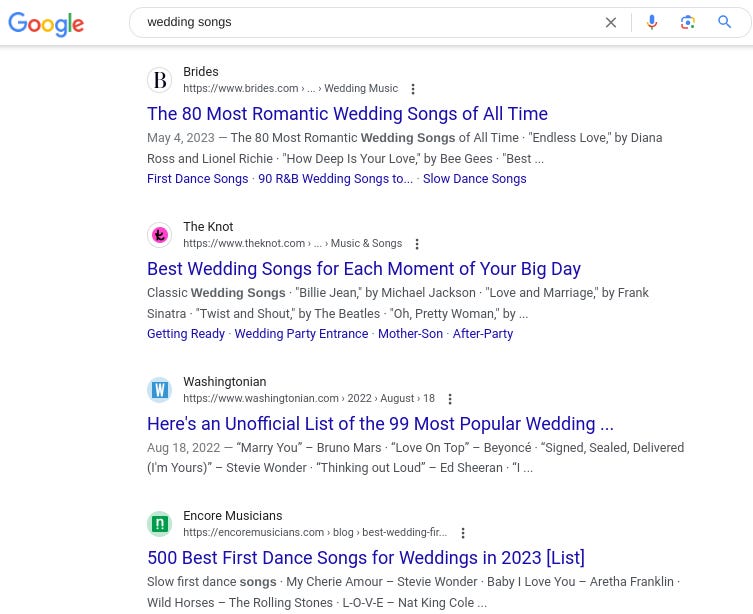Click the encoremusicians.com URL breadcrumb
Image resolution: width=753 pixels, height=614 pixels.
pyautogui.click(x=315, y=532)
